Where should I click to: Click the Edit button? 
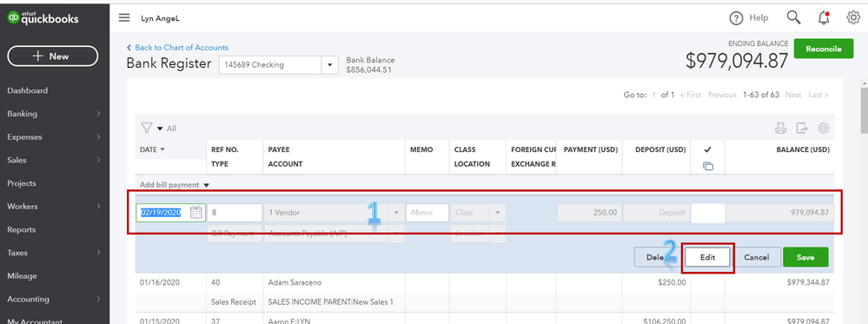pos(707,257)
